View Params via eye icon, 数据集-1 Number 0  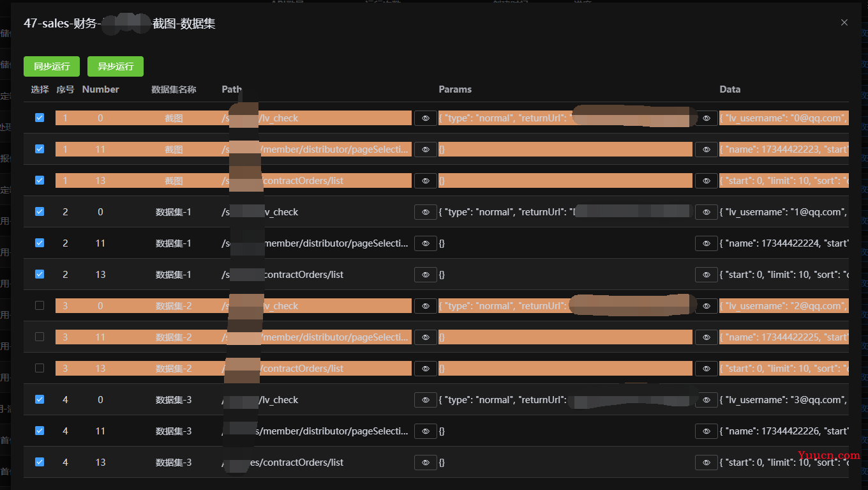pyautogui.click(x=707, y=212)
